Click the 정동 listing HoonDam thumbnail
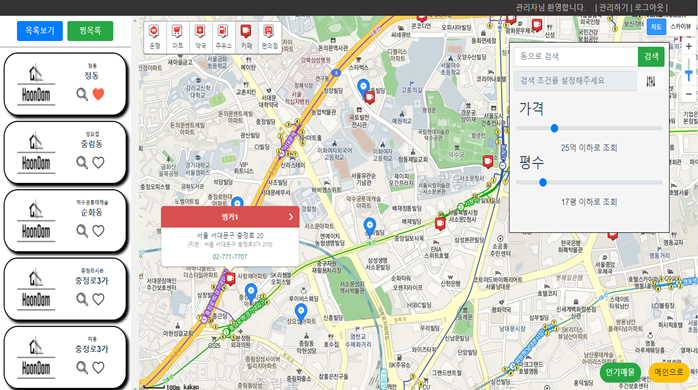698x390 pixels. [x=36, y=85]
